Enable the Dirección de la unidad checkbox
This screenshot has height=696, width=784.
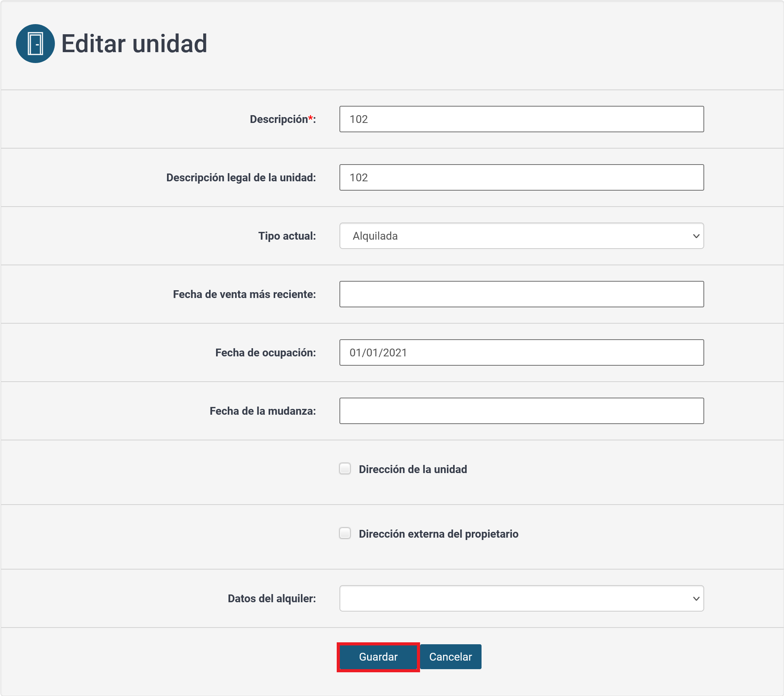point(345,468)
